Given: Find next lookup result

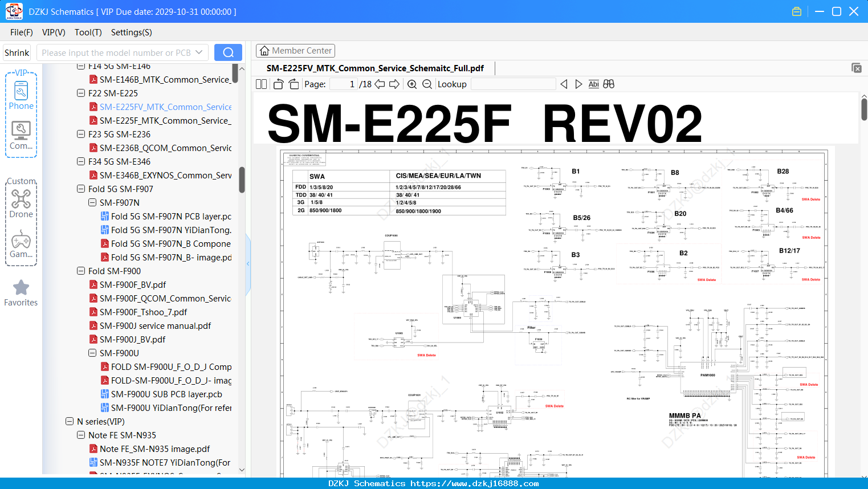Looking at the screenshot, I should [x=578, y=84].
